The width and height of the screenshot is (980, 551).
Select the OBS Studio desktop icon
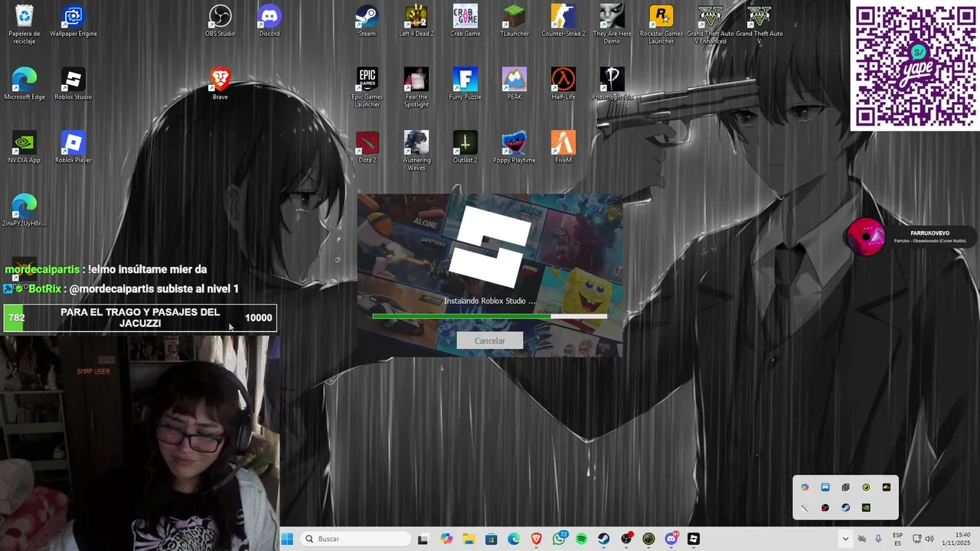[220, 21]
